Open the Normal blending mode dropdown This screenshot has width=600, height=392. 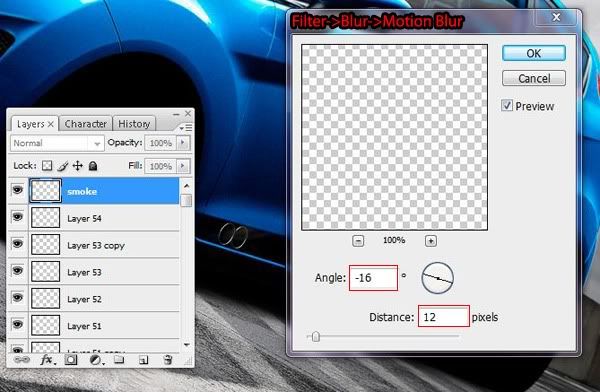click(x=57, y=143)
